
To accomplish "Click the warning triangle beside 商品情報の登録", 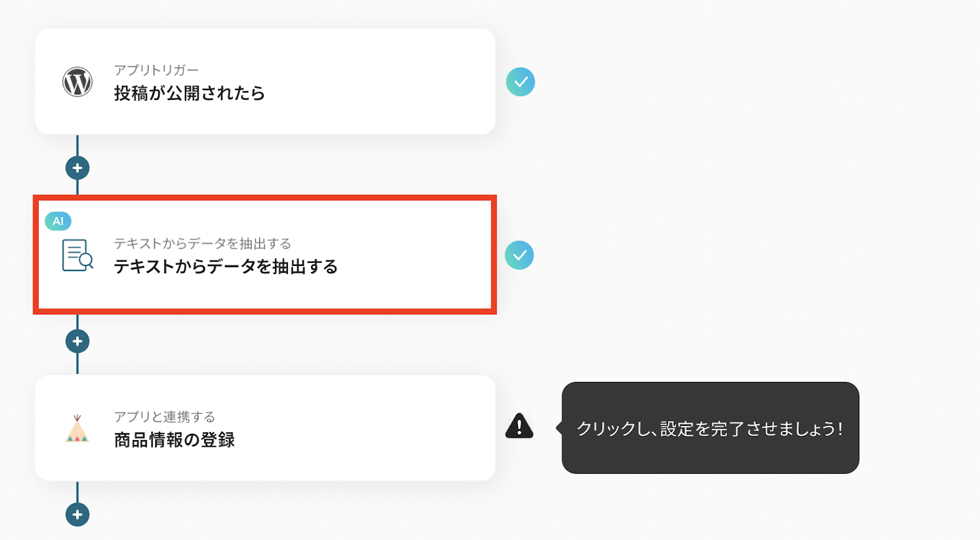I will coord(519,426).
